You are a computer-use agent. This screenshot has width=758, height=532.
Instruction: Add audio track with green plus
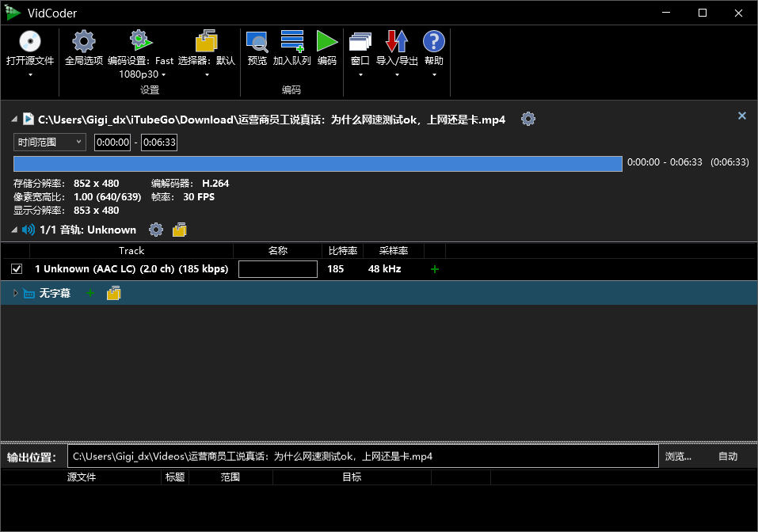coord(435,269)
